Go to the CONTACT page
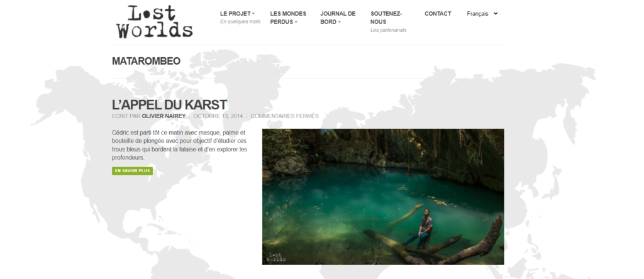 tap(438, 14)
